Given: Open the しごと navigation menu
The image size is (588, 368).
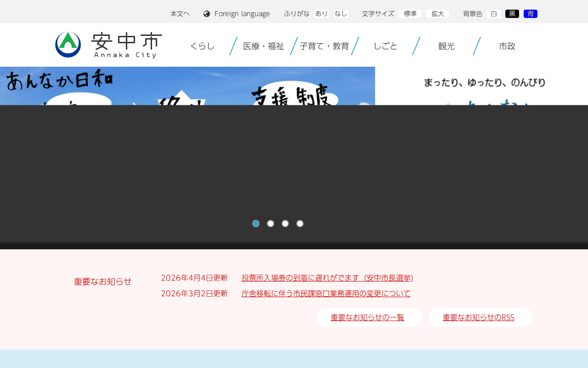Looking at the screenshot, I should point(386,46).
